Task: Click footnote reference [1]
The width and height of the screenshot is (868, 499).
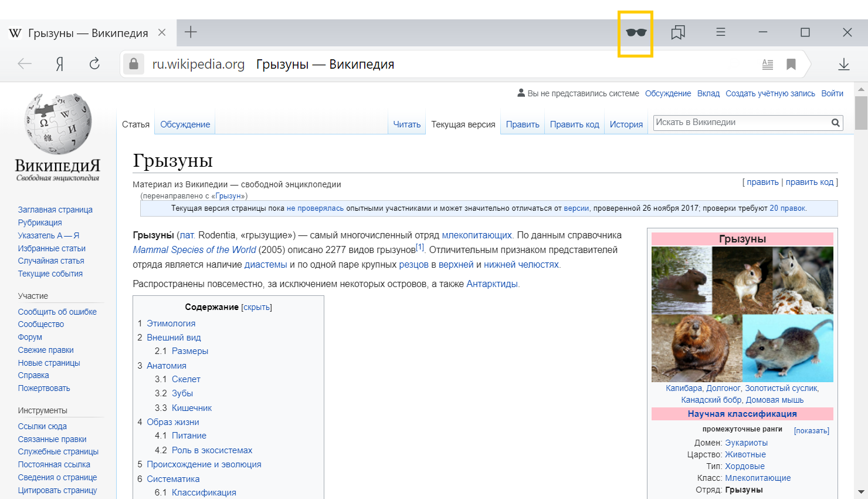Action: pyautogui.click(x=420, y=247)
